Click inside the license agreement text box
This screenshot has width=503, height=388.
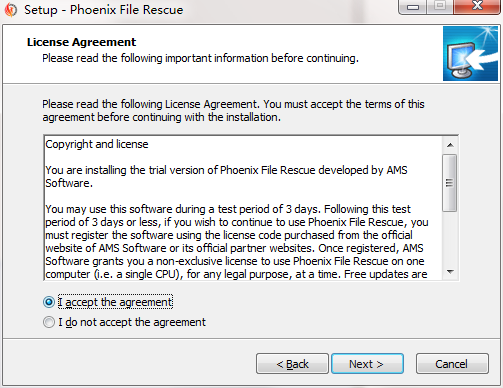pos(243,208)
